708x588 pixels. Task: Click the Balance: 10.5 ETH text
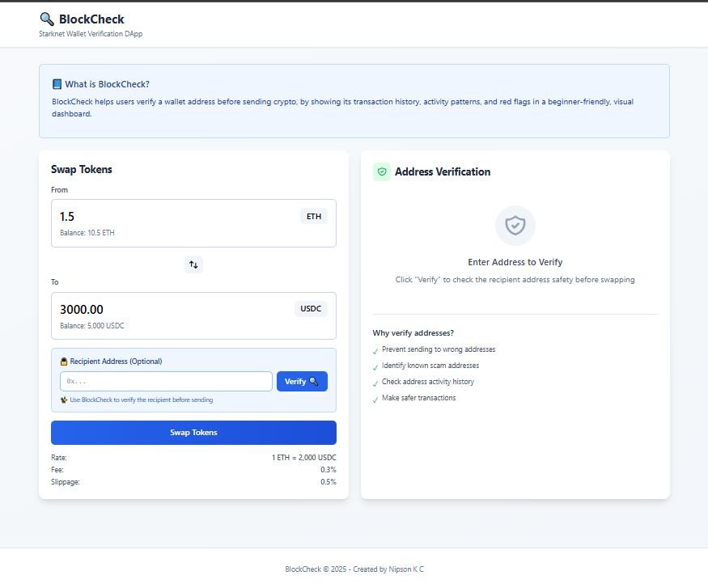click(87, 232)
